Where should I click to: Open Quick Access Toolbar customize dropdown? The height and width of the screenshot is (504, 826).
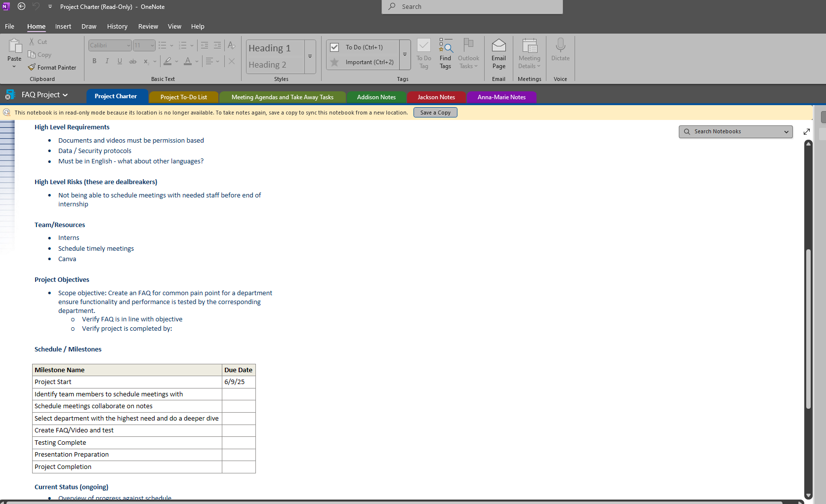click(50, 6)
